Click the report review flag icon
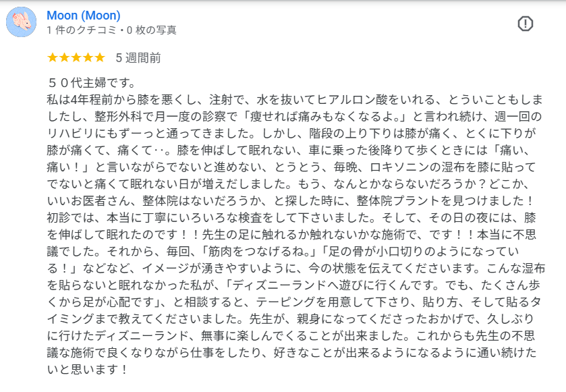The image size is (566, 392). click(525, 24)
